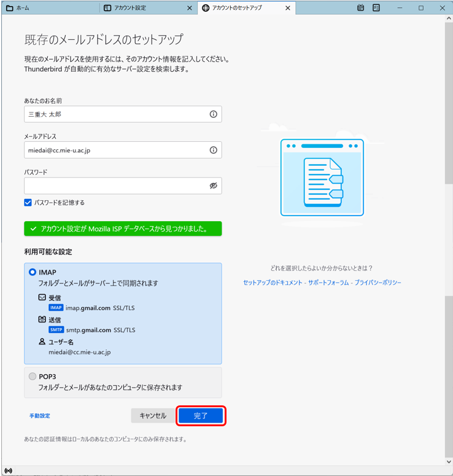Click the あなたのお名前 input field
Image resolution: width=453 pixels, height=476 pixels.
click(123, 114)
